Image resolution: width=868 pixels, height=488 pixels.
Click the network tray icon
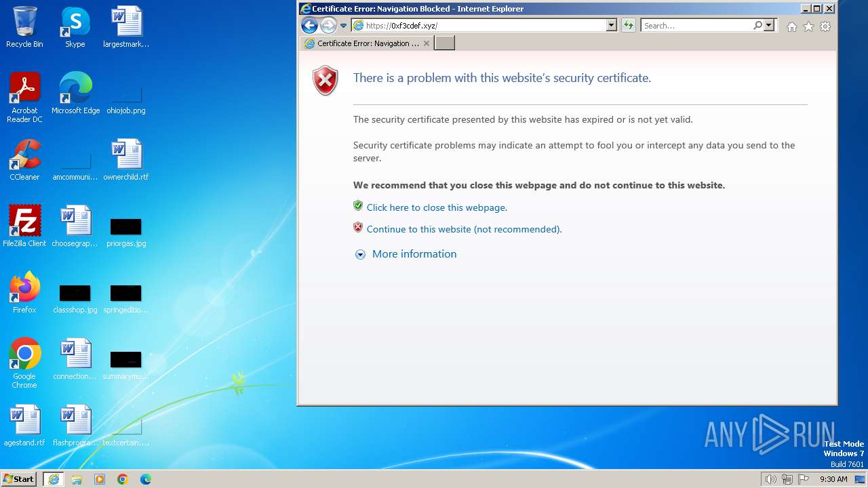coord(787,479)
